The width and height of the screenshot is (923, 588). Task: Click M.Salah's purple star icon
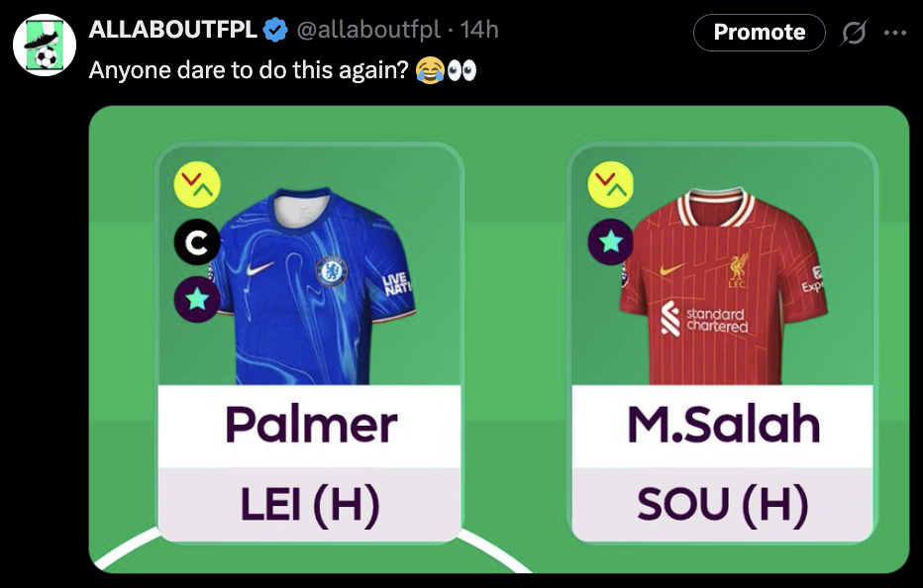pos(611,242)
